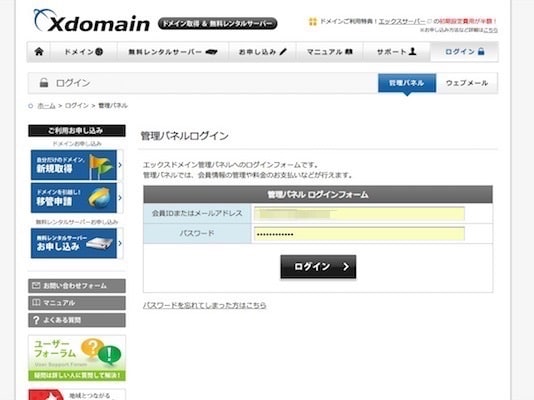534x400 pixels.
Task: Click the ログイン breadcrumb link
Action: (x=77, y=106)
